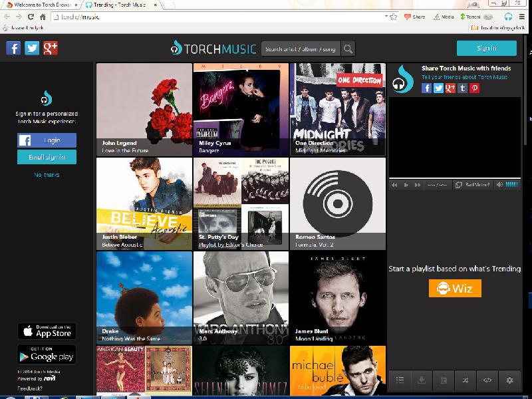Share Torch Music on Twitter
The height and width of the screenshot is (399, 532).
pos(438,88)
